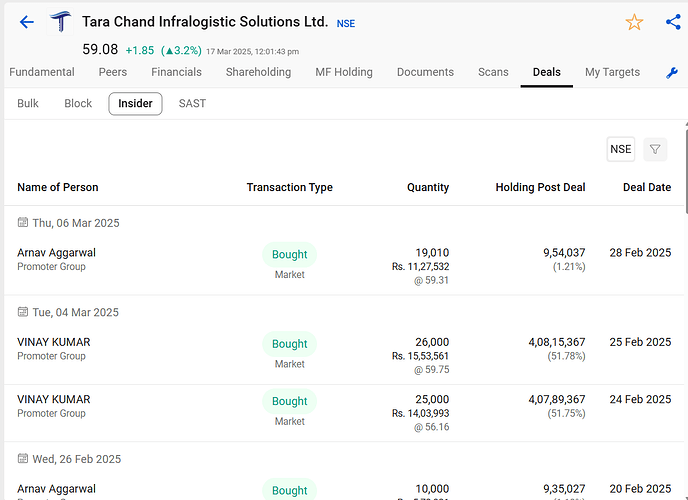This screenshot has height=500, width=688.
Task: Click holding value 9,35,027
Action: click(x=564, y=489)
